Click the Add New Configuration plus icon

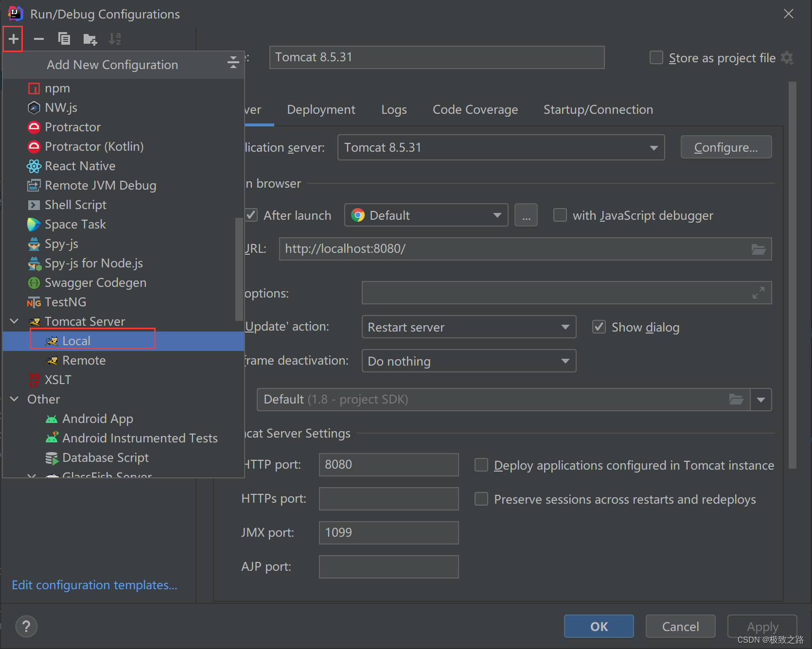[14, 39]
